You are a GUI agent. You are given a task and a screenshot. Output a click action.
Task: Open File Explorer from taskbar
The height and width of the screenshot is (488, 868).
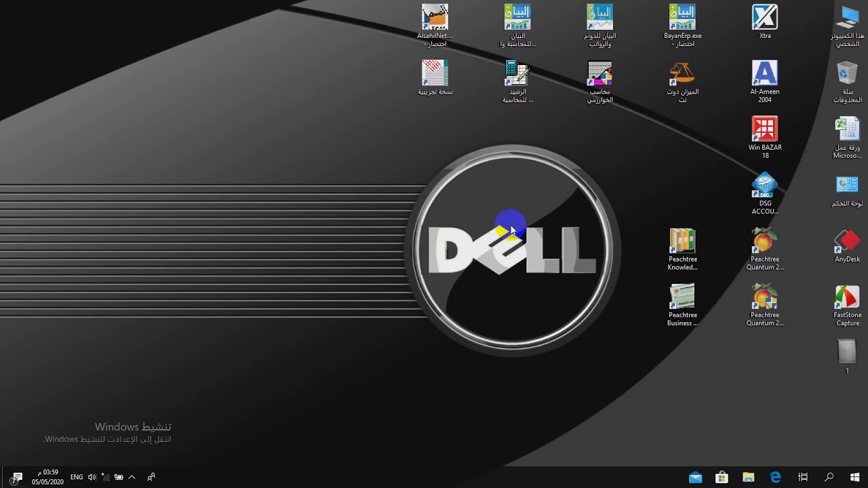click(x=749, y=477)
